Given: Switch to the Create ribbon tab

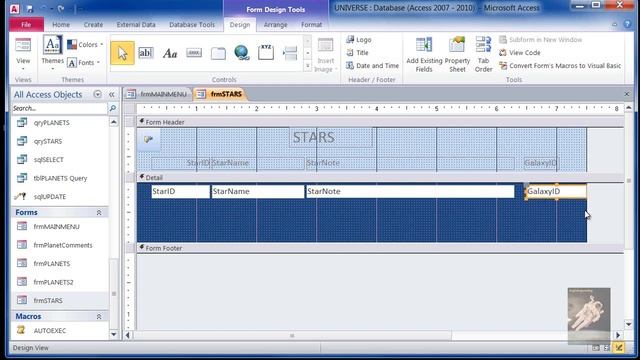Looking at the screenshot, I should coord(93,24).
